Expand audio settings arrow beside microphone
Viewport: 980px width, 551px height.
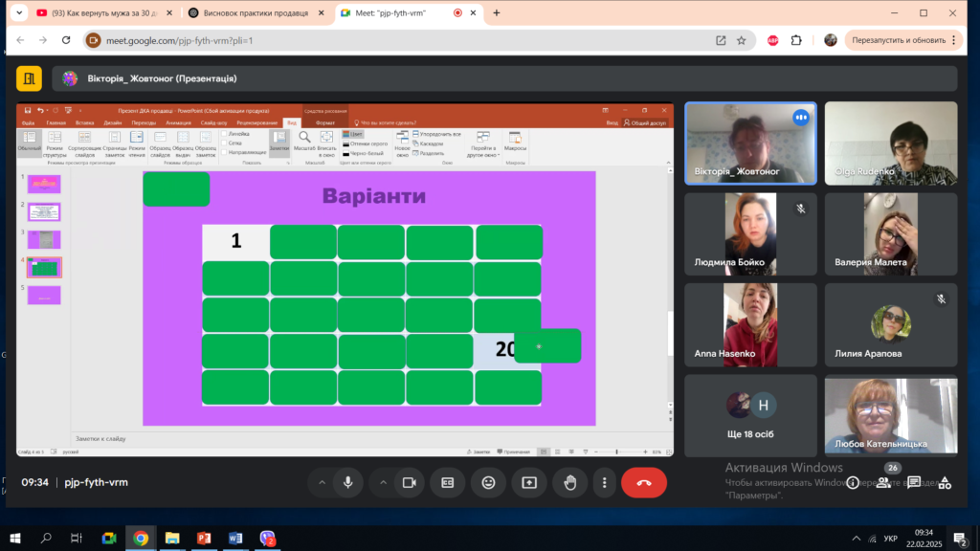[322, 483]
